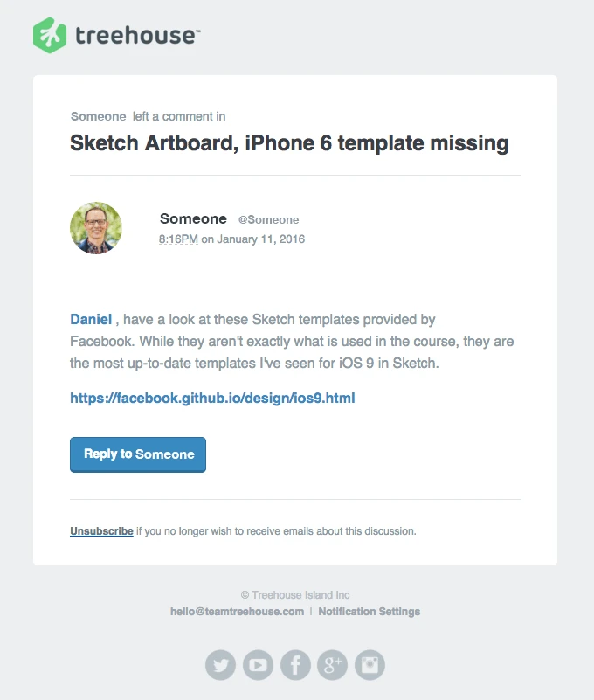Click Someone in the 'left a comment' line
594x700 pixels.
point(98,116)
